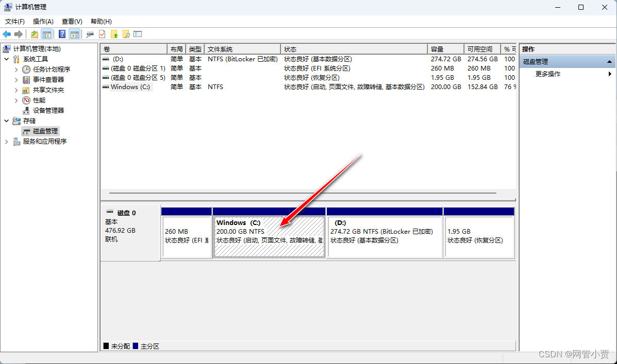Image resolution: width=617 pixels, height=364 pixels.
Task: Collapse the 存储 tree node
Action: 6,120
